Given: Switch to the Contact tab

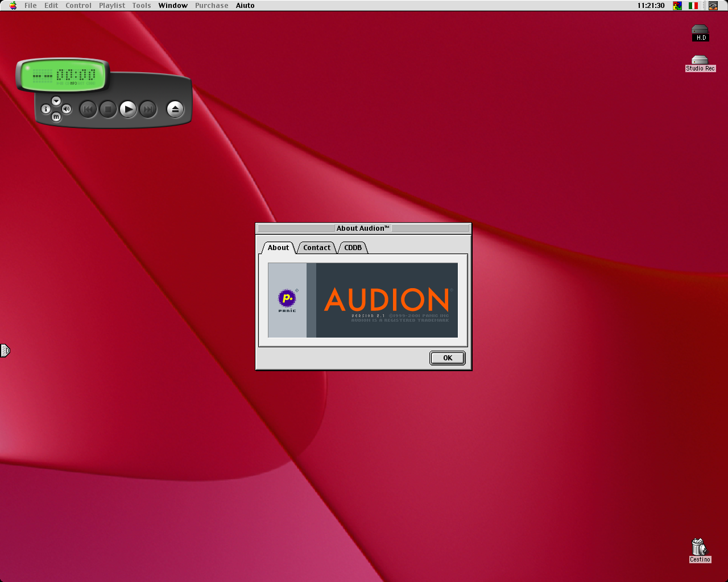Looking at the screenshot, I should [317, 247].
